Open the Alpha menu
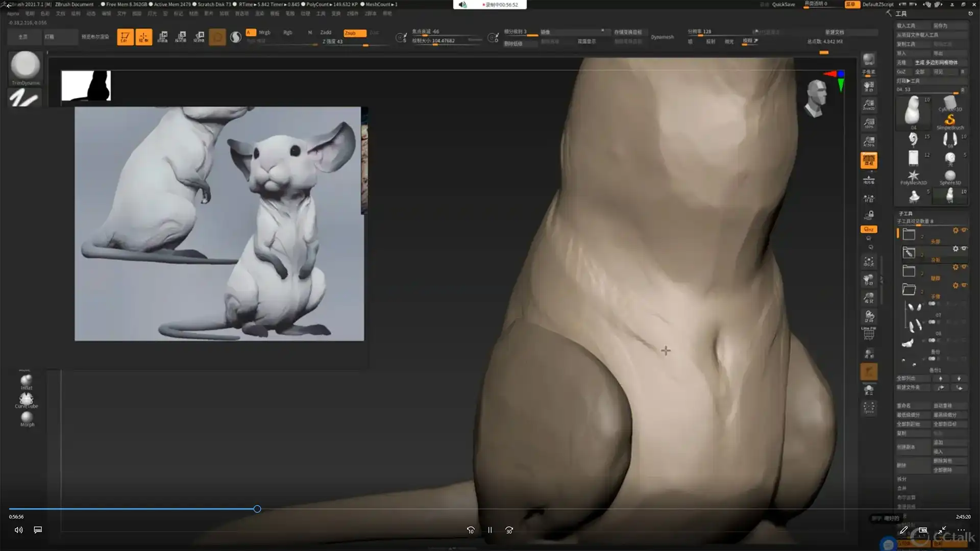Screen dimensions: 980x551 tap(13, 14)
